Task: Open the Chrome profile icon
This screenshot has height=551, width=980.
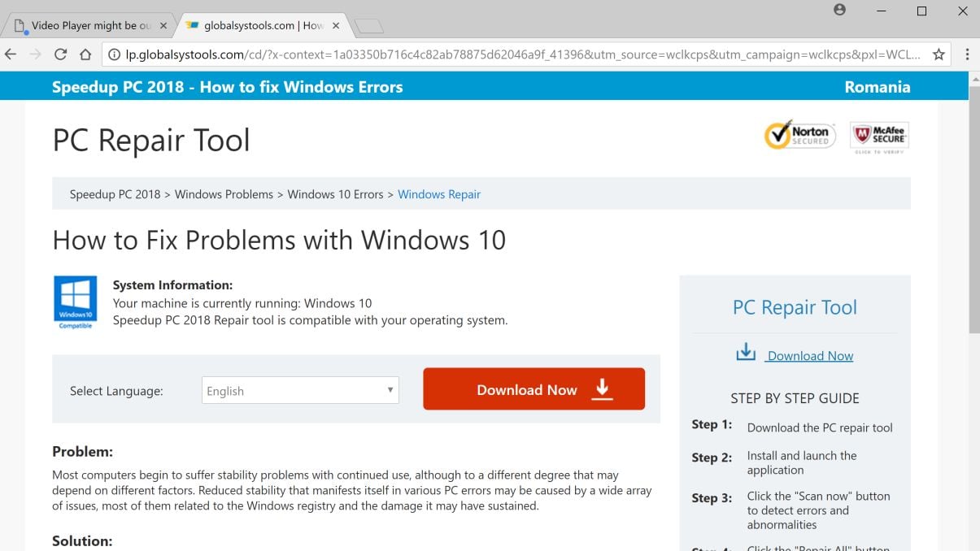Action: 839,10
